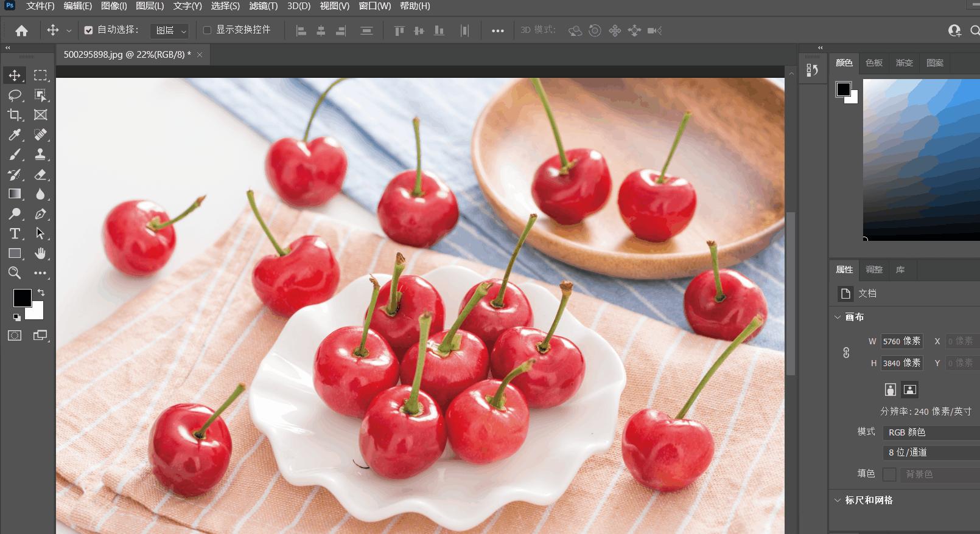This screenshot has width=980, height=534.
Task: Switch to the 调整 tab
Action: click(874, 269)
